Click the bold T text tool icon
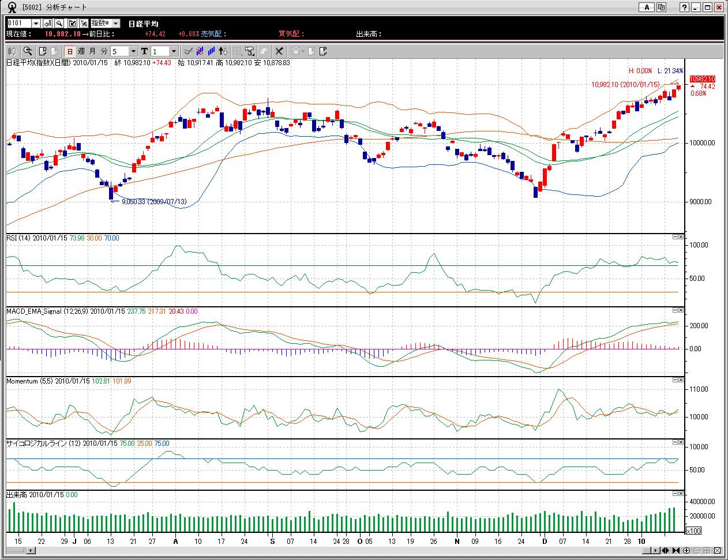 (144, 51)
